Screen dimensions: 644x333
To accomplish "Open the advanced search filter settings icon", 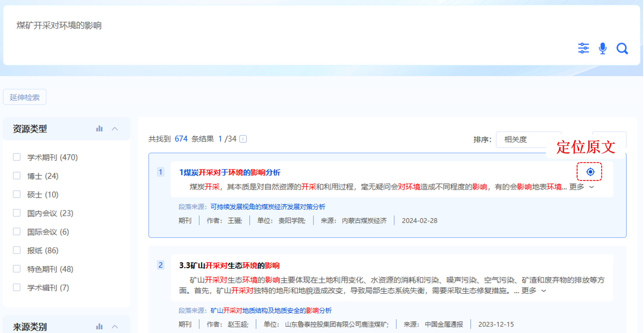I will 583,48.
